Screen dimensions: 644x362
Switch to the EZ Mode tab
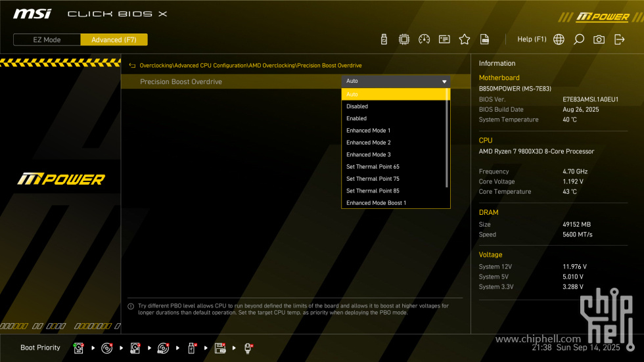47,40
